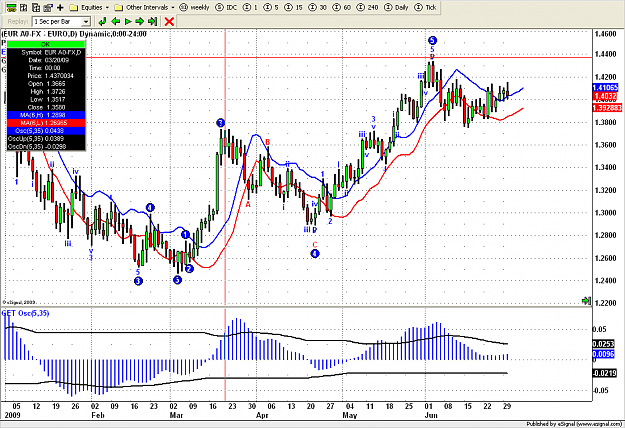
Task: Set chart interval to 240 minutes
Action: [368, 7]
